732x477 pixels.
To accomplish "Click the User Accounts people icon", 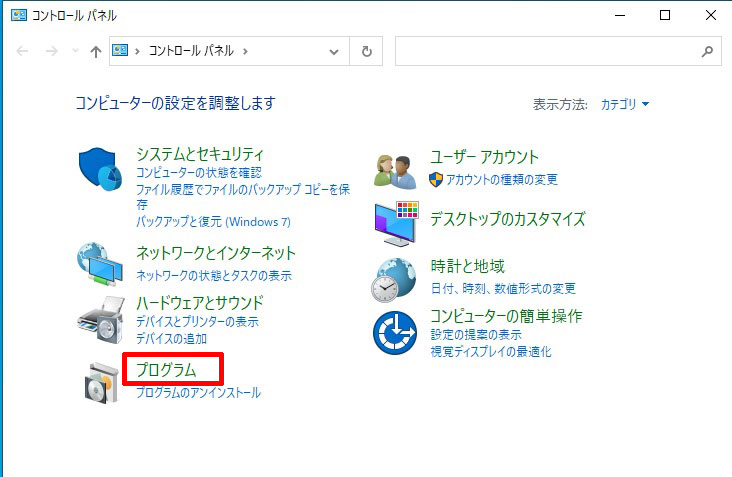I will pos(394,169).
